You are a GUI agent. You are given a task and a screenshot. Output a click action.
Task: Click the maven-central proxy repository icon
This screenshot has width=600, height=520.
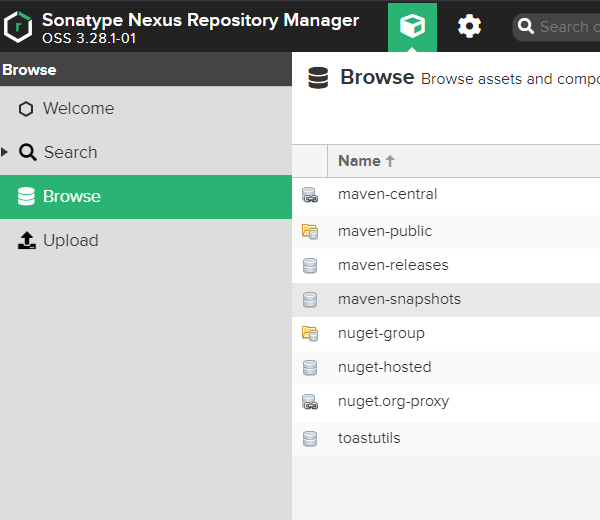pos(310,196)
